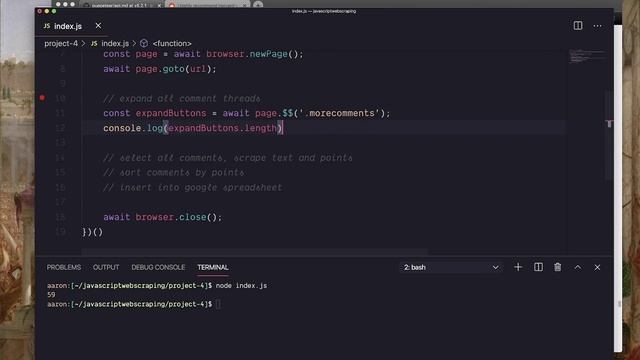This screenshot has height=360, width=640.
Task: Switch to the PROBLEMS panel tab
Action: pyautogui.click(x=64, y=267)
